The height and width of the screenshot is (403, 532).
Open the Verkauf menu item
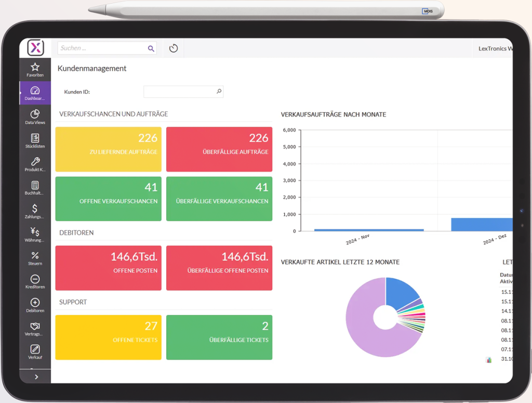(x=35, y=352)
